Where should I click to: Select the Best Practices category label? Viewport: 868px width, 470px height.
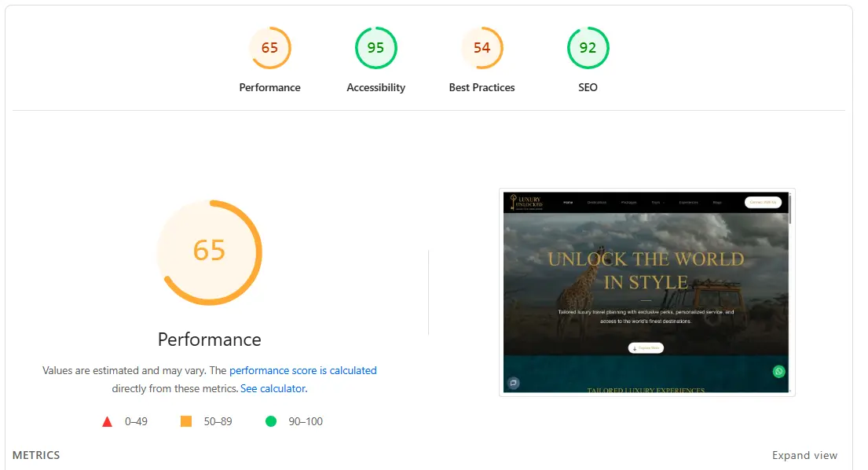(x=482, y=87)
